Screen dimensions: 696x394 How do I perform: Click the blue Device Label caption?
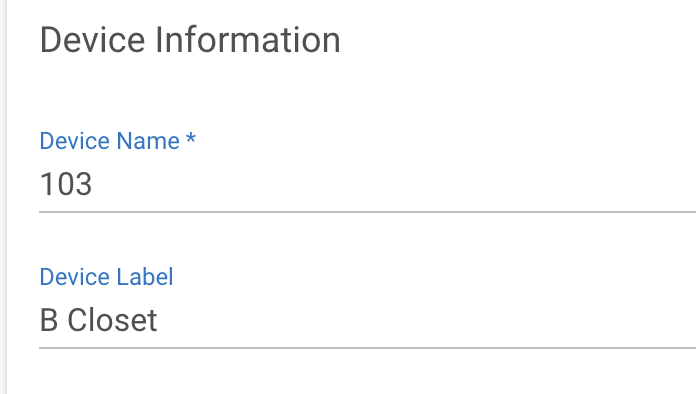click(107, 277)
